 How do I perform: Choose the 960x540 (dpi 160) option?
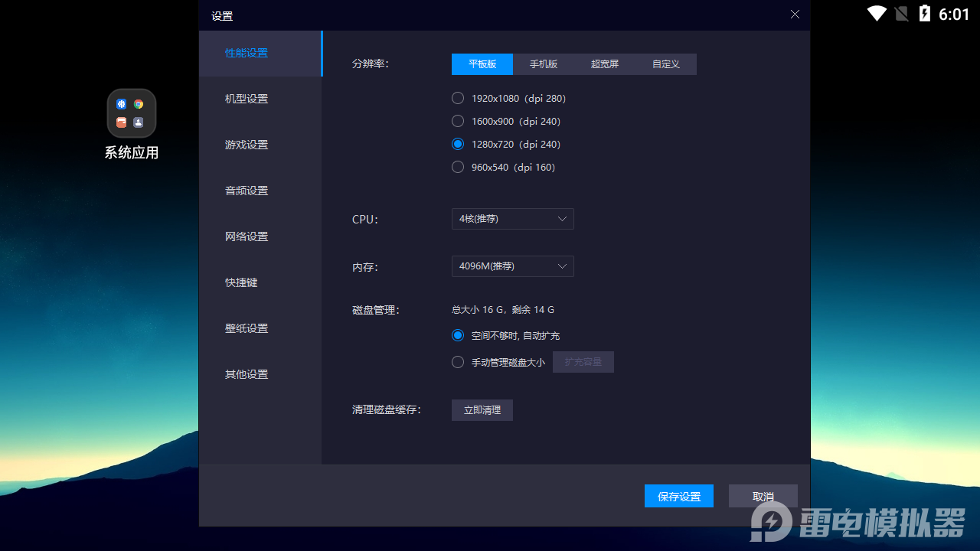(x=503, y=167)
